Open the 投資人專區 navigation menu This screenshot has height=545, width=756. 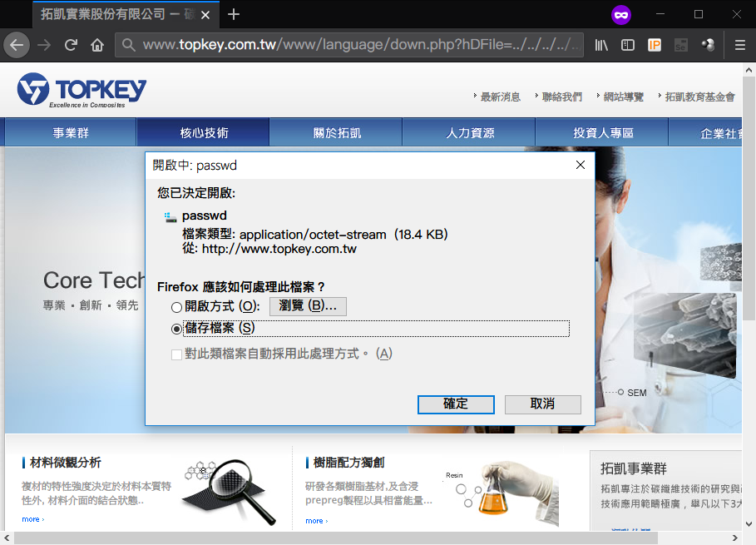point(603,132)
